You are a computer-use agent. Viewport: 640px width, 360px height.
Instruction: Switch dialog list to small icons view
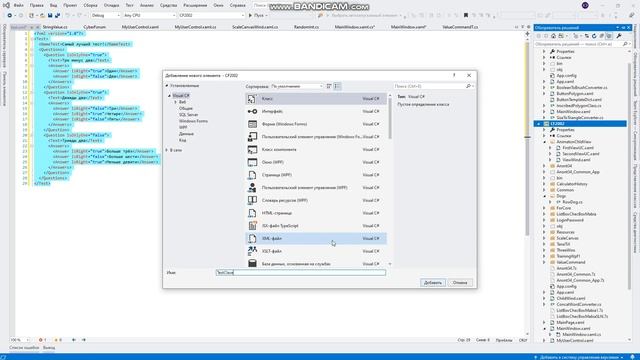(329, 86)
